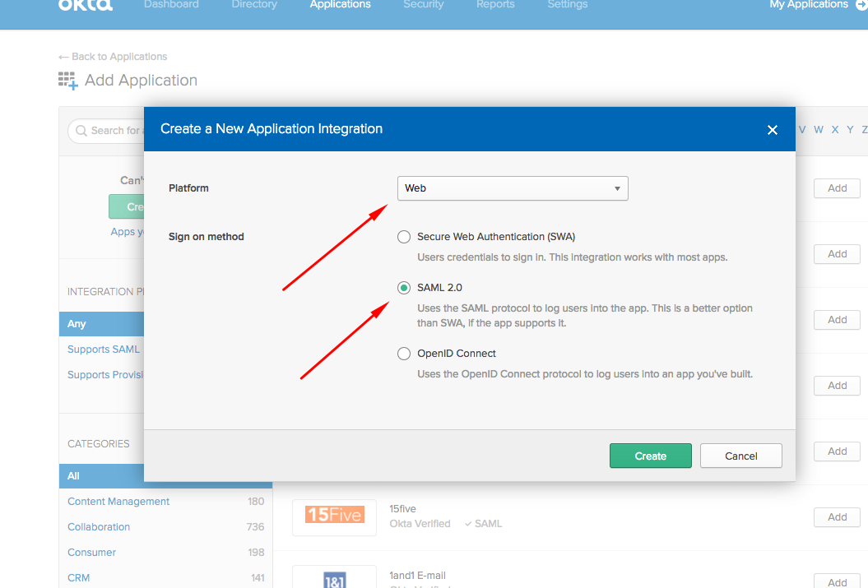Click the 15Five application logo
This screenshot has width=868, height=588.
click(334, 516)
